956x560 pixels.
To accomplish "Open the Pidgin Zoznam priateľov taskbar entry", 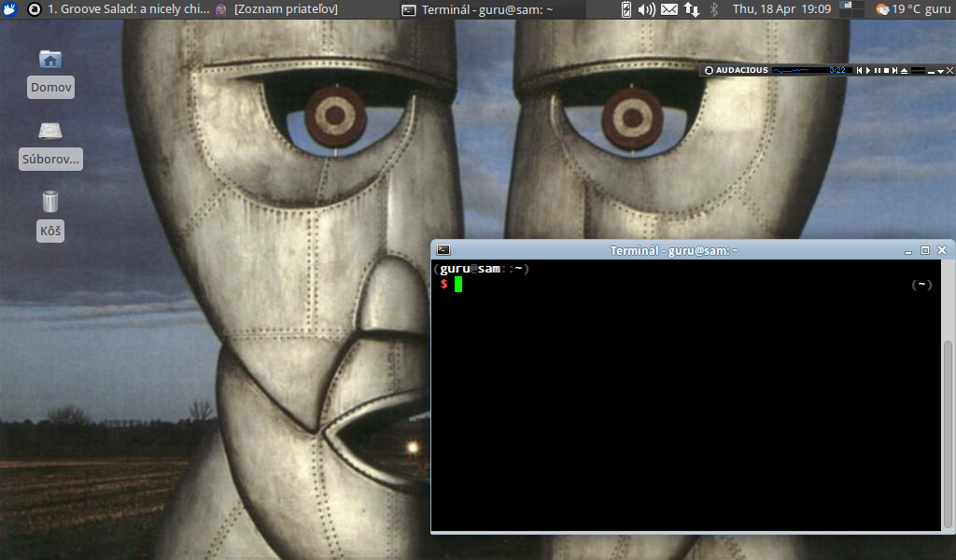I will pyautogui.click(x=276, y=9).
